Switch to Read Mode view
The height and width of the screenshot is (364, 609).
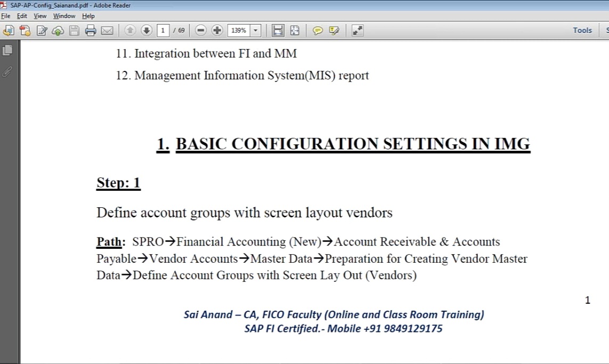[358, 30]
